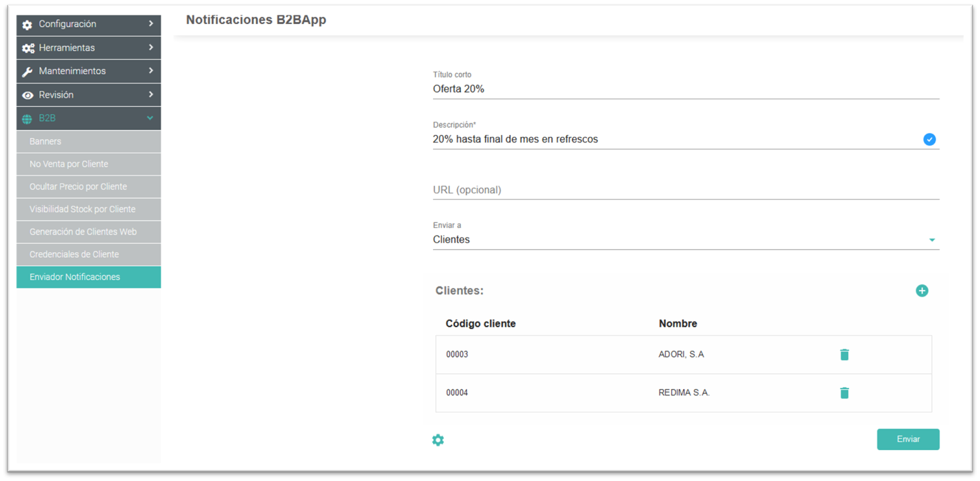Go to Banners submenu
Screen dimensions: 980x481
point(89,141)
